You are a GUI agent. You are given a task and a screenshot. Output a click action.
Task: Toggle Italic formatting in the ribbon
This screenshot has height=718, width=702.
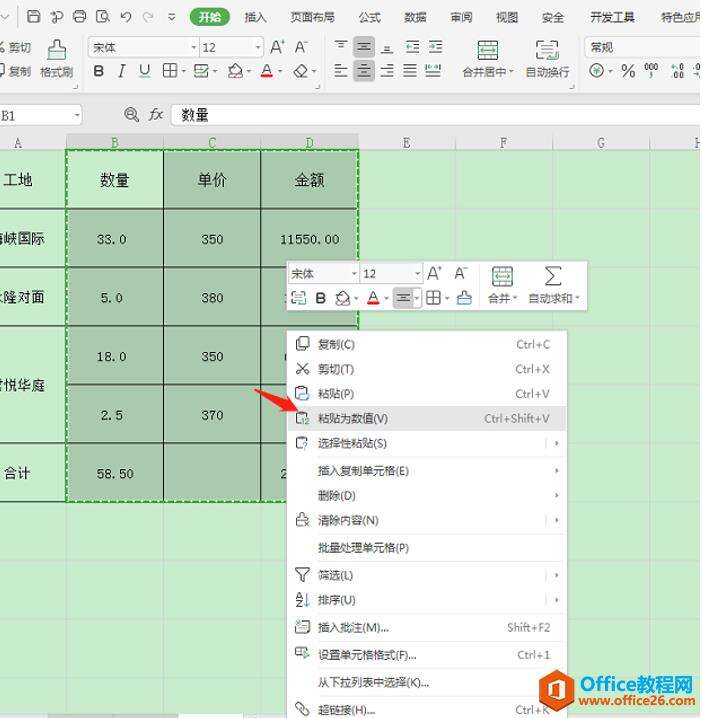point(121,71)
